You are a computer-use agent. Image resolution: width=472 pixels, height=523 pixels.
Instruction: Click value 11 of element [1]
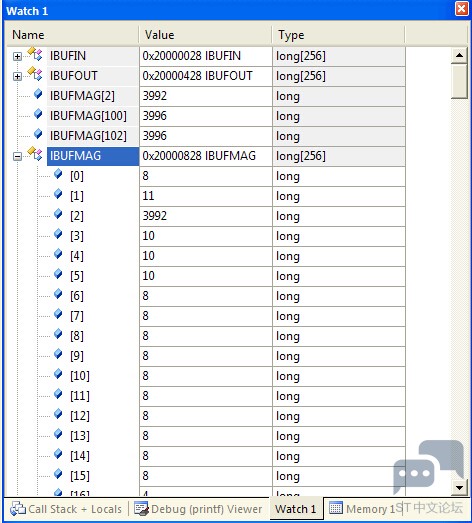click(x=205, y=196)
